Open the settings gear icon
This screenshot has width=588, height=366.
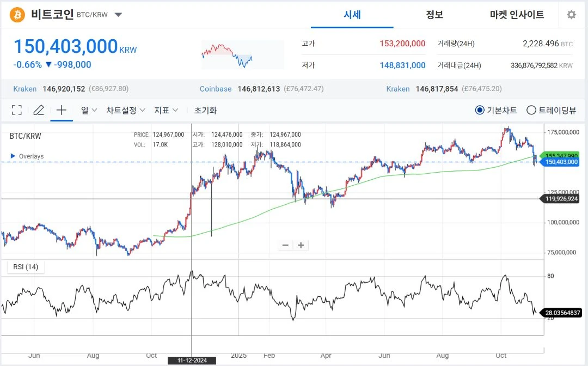(571, 15)
